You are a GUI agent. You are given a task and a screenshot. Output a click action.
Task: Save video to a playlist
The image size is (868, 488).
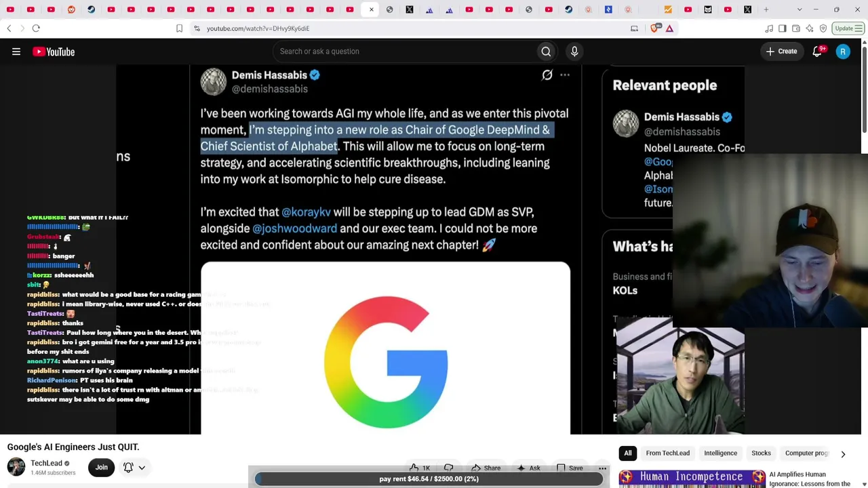[x=569, y=468]
